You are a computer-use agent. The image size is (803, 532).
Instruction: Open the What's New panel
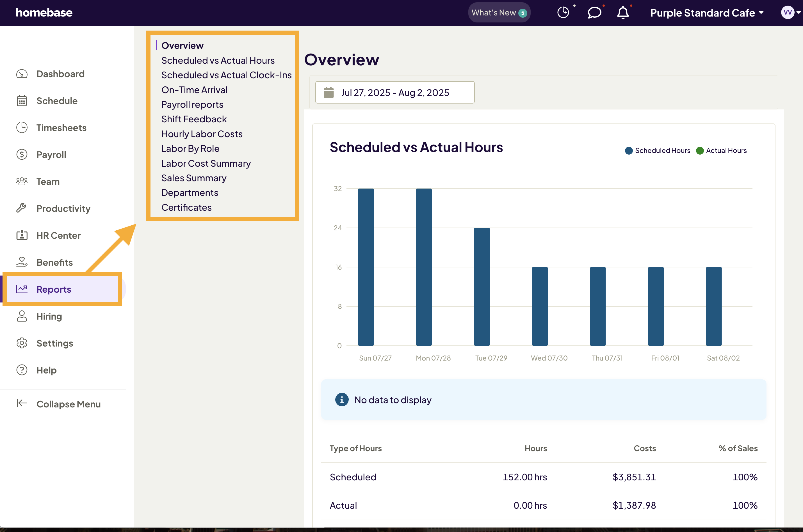(x=499, y=12)
